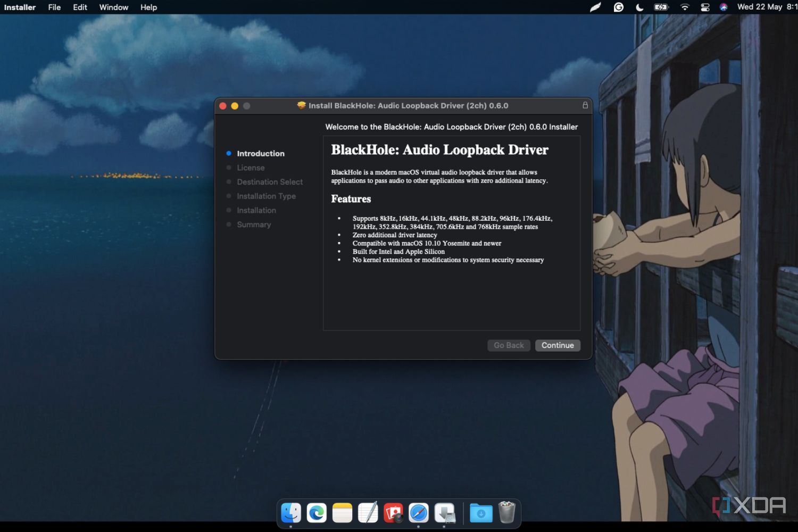Click the lock icon in the installer title bar
798x532 pixels.
coord(585,105)
